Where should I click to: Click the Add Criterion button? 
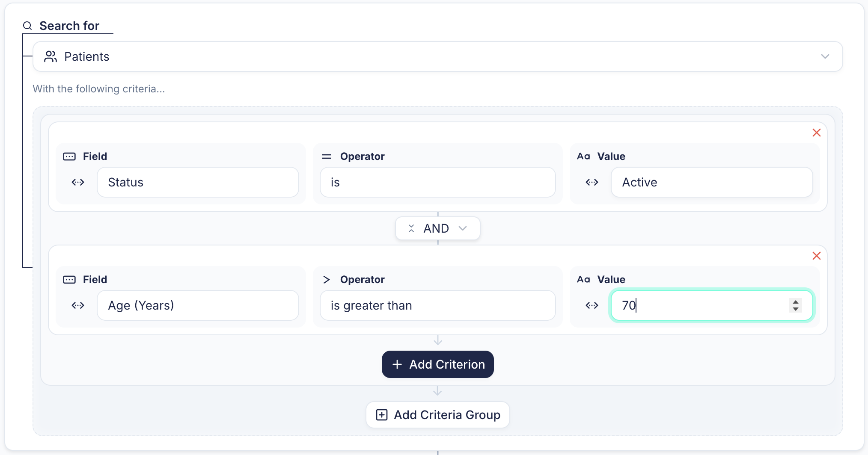(x=437, y=364)
